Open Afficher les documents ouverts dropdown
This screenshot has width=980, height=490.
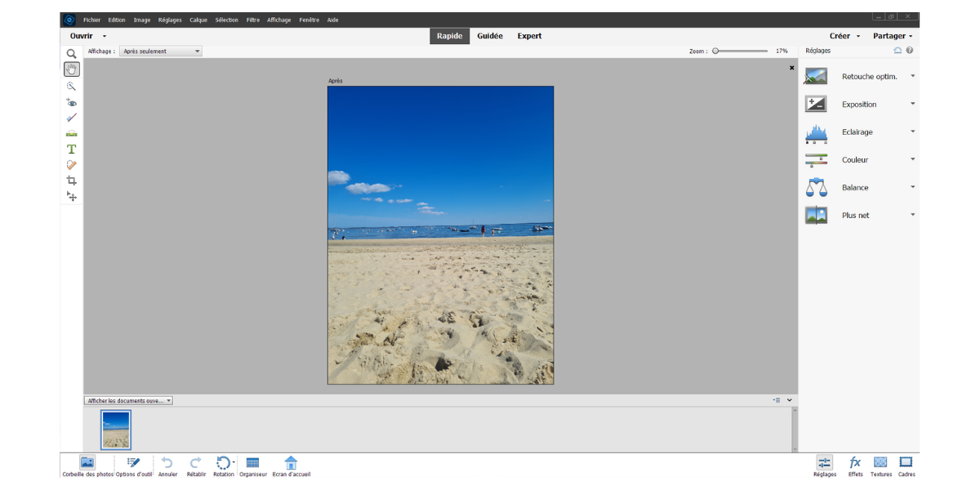pyautogui.click(x=129, y=401)
